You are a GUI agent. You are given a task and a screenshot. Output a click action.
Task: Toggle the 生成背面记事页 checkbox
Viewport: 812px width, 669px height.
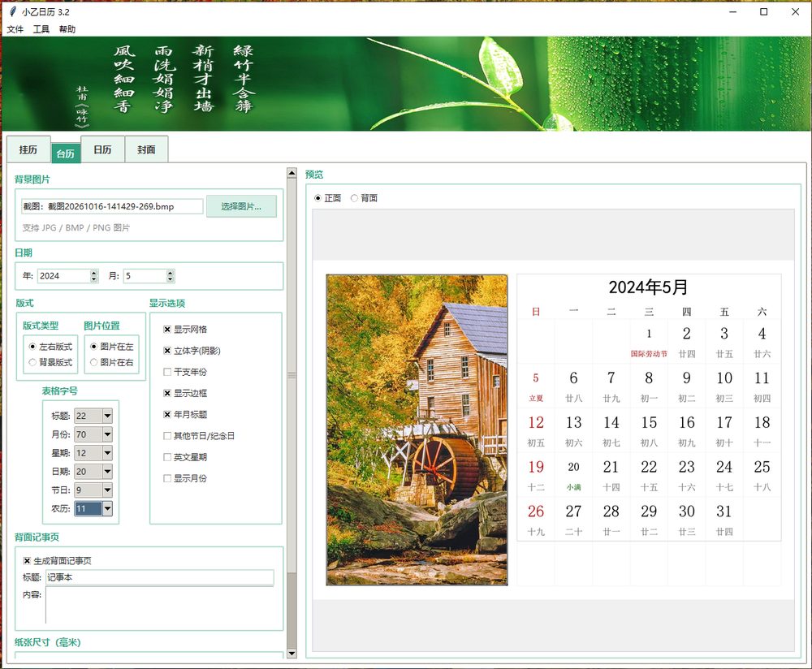pyautogui.click(x=27, y=561)
